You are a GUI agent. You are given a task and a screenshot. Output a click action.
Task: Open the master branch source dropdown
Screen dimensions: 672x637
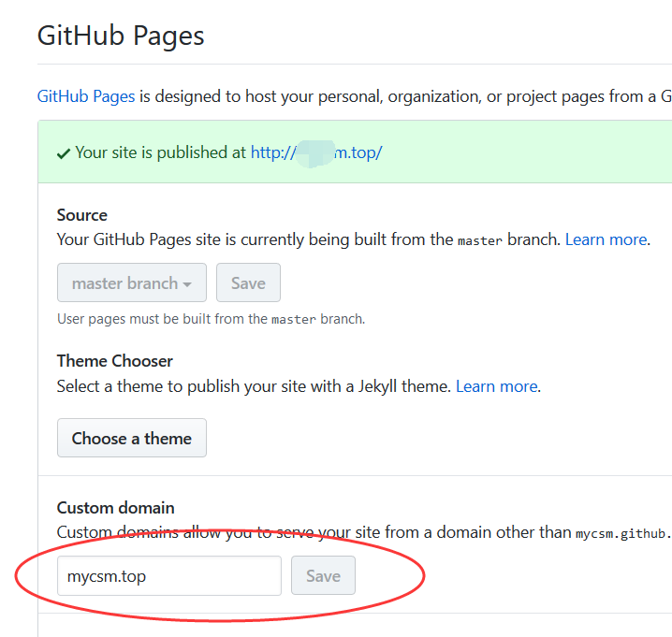(x=132, y=283)
